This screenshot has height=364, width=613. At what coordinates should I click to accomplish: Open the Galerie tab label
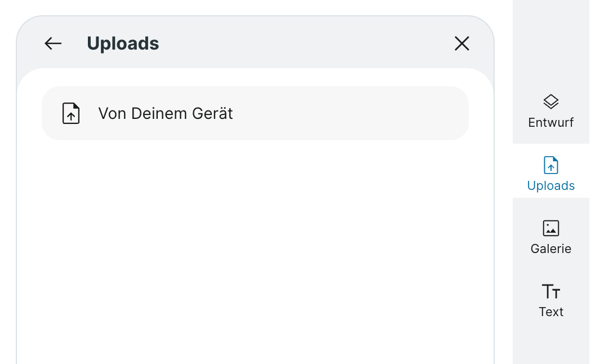551,248
